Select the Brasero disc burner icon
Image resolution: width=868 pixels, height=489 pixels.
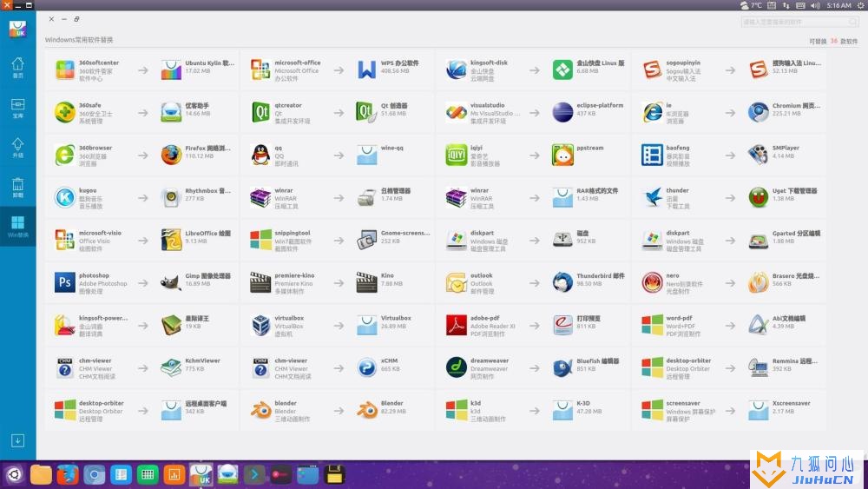point(758,283)
